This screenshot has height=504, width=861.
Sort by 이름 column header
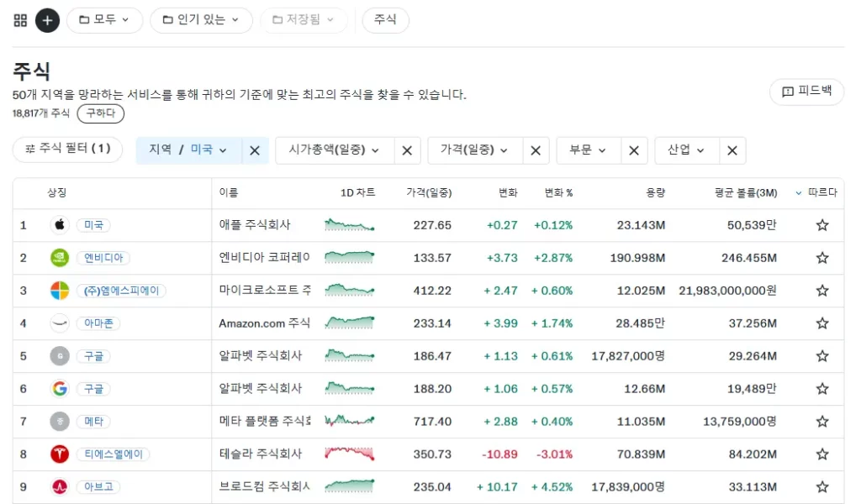tap(229, 193)
